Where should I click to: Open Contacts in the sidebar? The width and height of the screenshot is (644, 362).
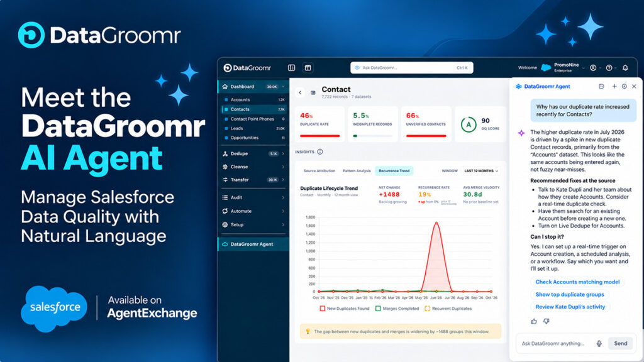click(254, 109)
